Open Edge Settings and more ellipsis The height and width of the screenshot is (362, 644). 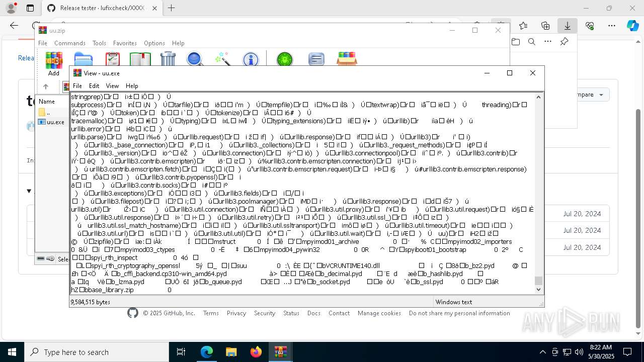[x=612, y=26]
